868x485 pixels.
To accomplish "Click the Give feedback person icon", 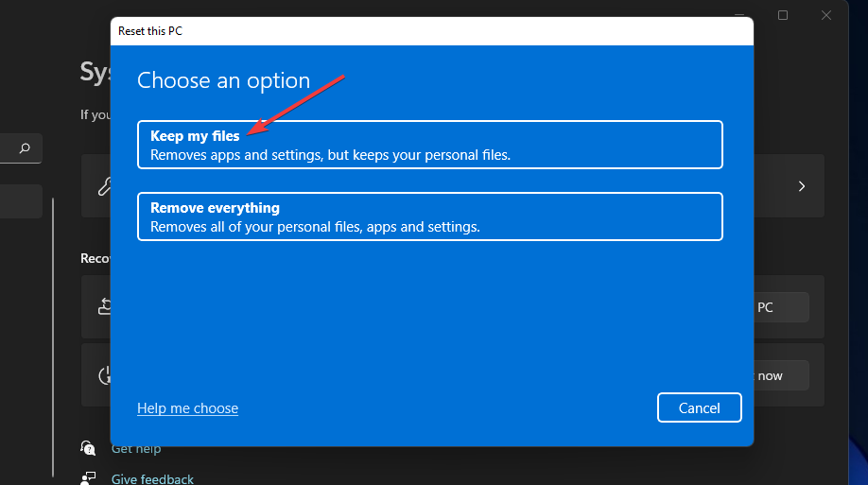I will tap(88, 478).
